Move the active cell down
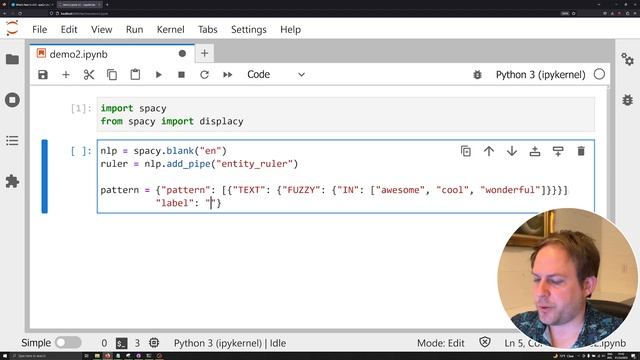 coord(512,151)
